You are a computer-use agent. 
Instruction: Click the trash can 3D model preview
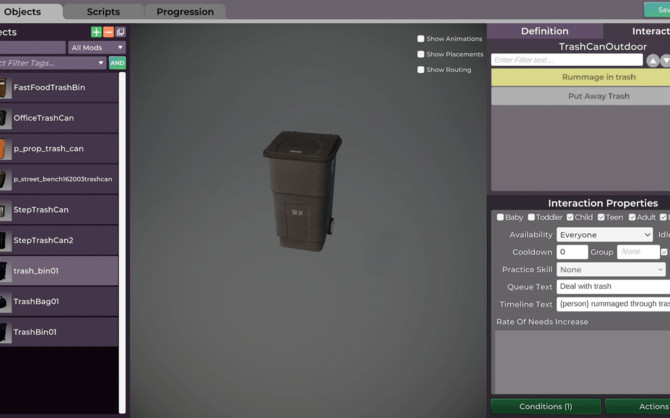302,191
